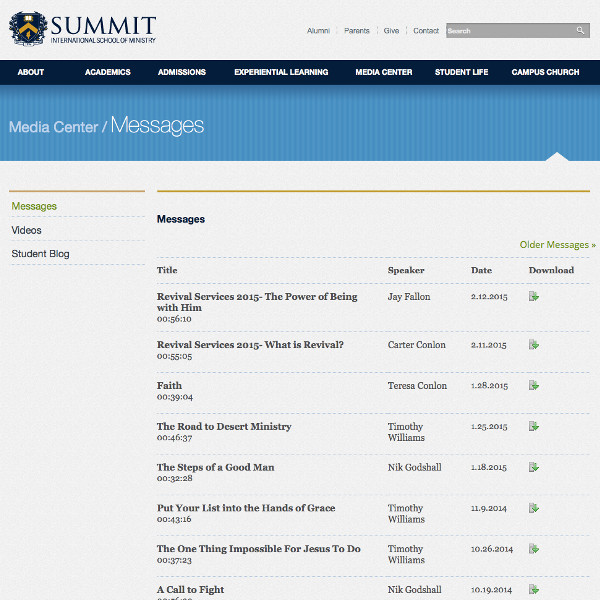Open Put Your List into the Hands of Grace
This screenshot has width=600, height=600.
pyautogui.click(x=246, y=508)
